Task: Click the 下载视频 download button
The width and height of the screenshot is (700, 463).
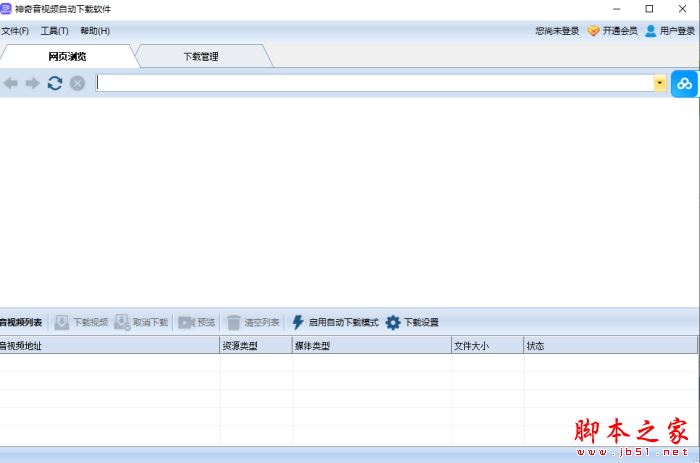Action: tap(81, 322)
